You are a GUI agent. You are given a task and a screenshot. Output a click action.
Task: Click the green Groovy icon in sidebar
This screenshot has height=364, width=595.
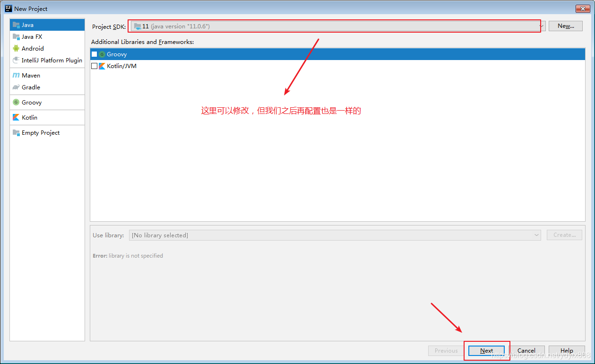[x=16, y=102]
